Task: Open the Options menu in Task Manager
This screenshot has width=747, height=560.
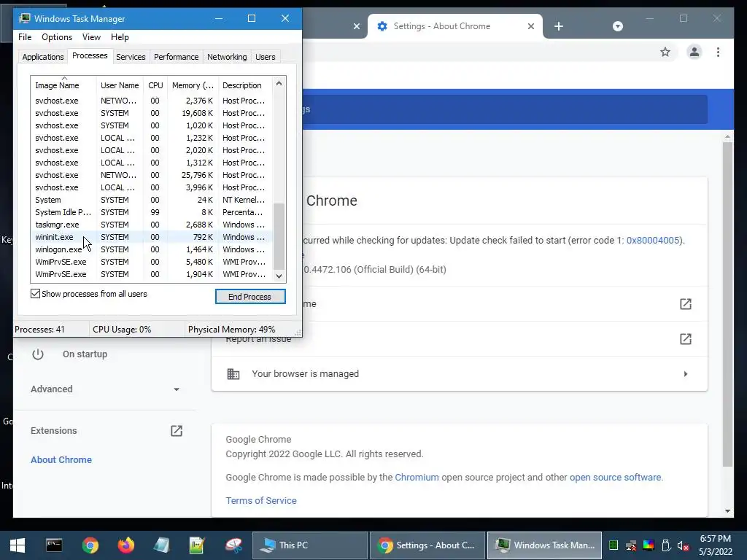Action: coord(57,37)
